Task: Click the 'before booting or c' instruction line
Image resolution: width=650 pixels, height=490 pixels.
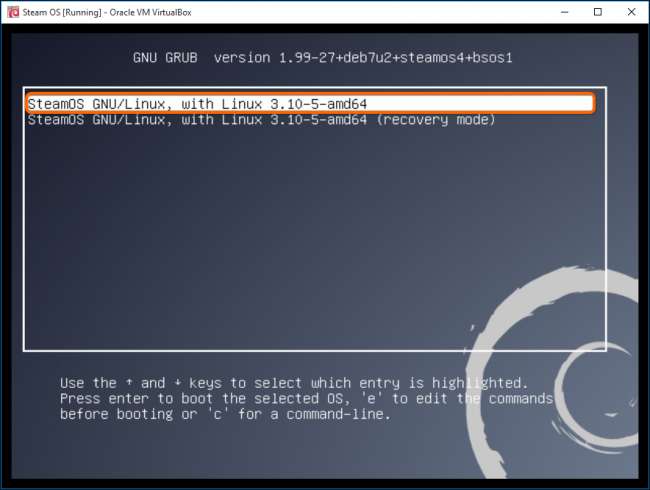Action: tap(225, 414)
